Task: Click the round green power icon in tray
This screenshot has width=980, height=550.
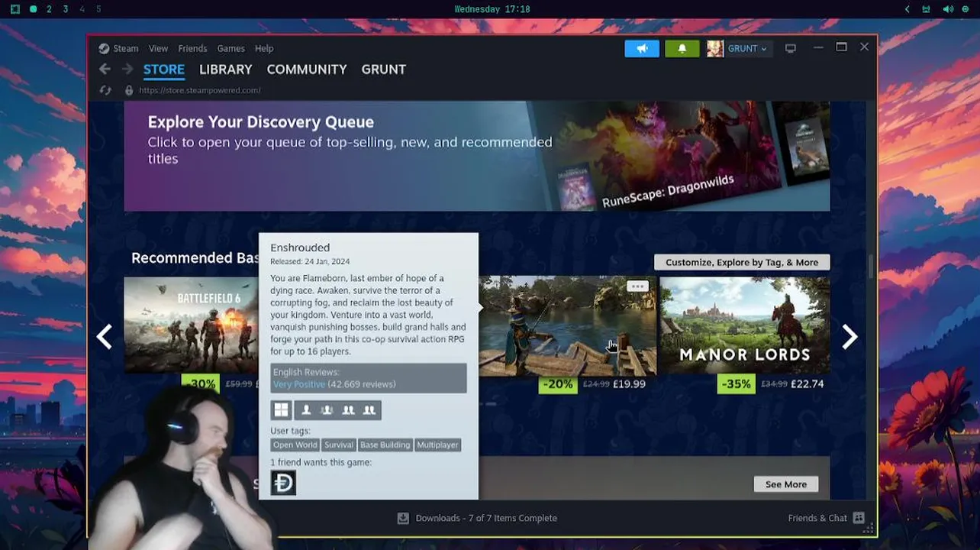Action: click(966, 9)
